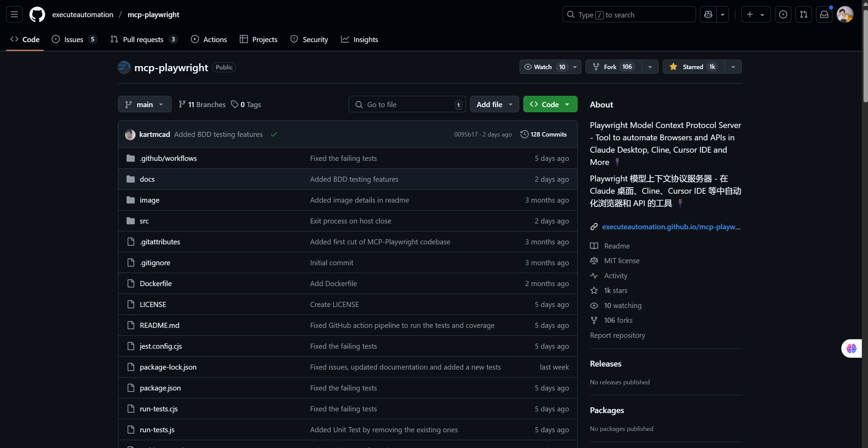
Task: Switch to the Pull requests tab
Action: point(143,39)
